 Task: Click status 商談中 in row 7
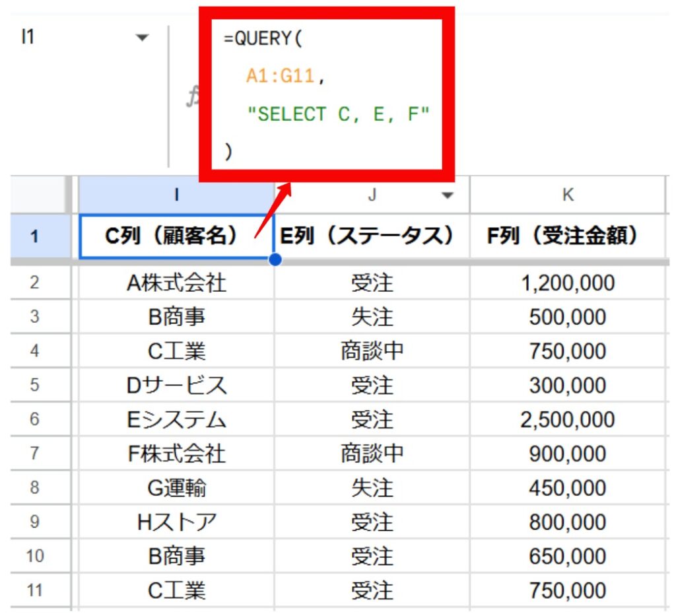point(372,453)
